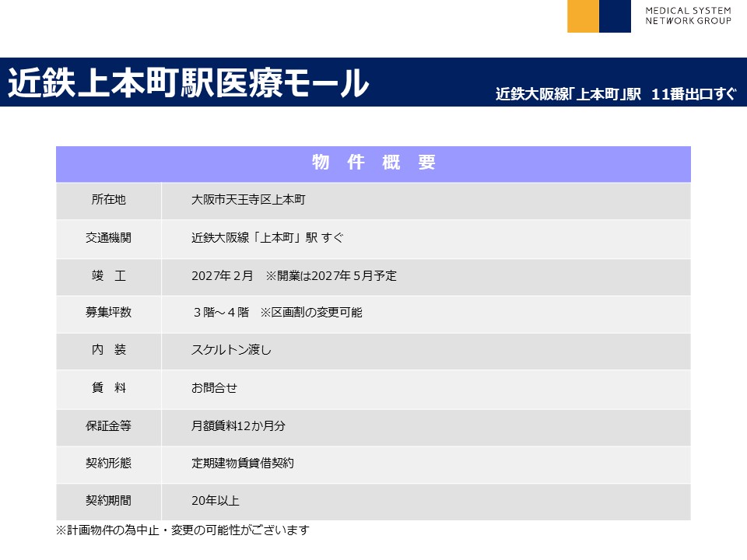Click the address 大阪市天王寺区上本町
The width and height of the screenshot is (747, 560).
point(248,200)
